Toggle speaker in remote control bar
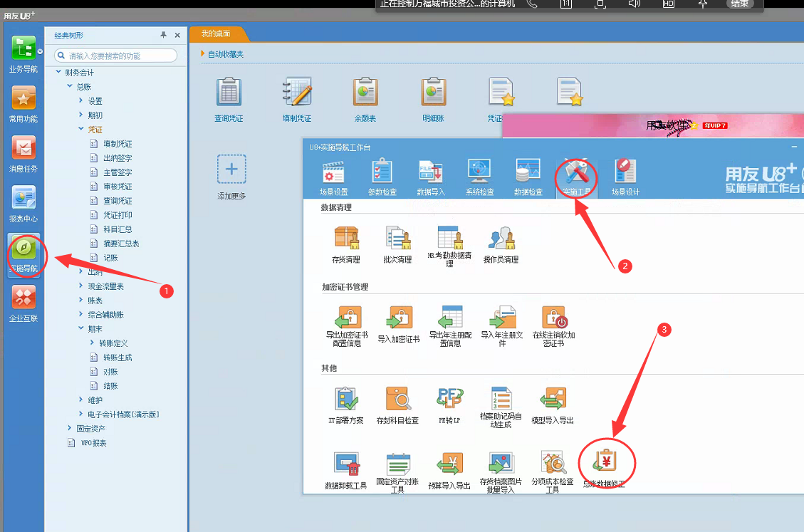Screen dimensions: 804x532 point(635,4)
